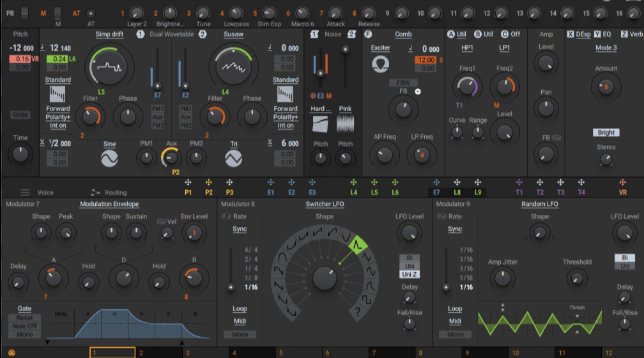Open the Comb filter type dropdown
644x358 pixels.
pos(403,34)
